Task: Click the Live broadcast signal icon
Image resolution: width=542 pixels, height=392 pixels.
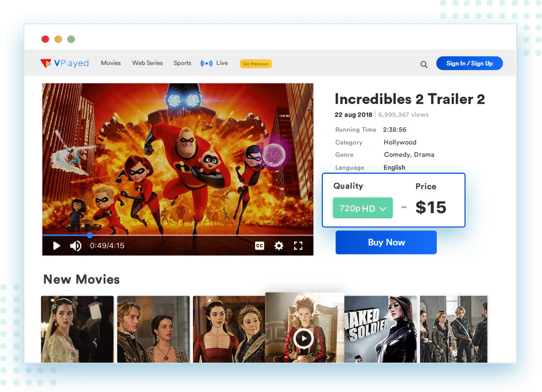Action: pos(207,63)
